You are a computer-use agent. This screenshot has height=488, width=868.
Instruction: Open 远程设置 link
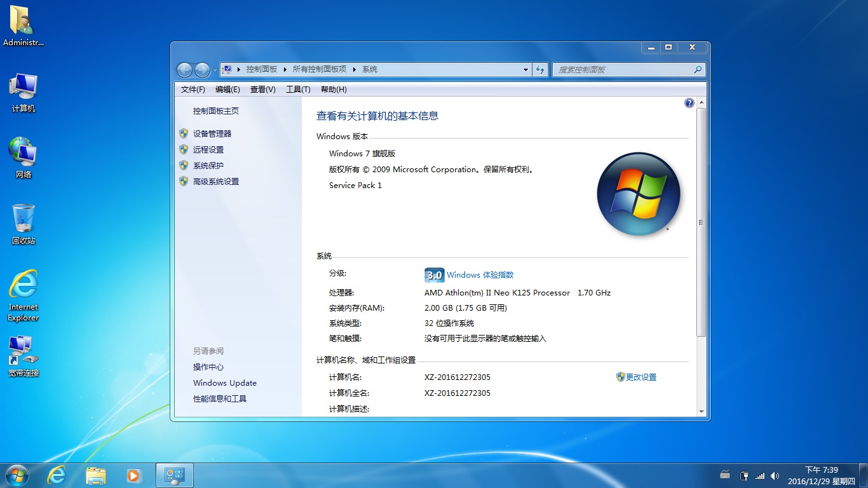(208, 150)
